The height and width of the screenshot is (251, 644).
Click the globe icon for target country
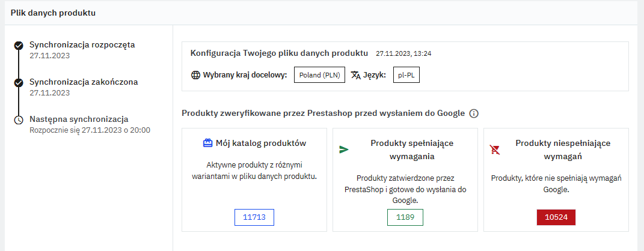tap(195, 76)
